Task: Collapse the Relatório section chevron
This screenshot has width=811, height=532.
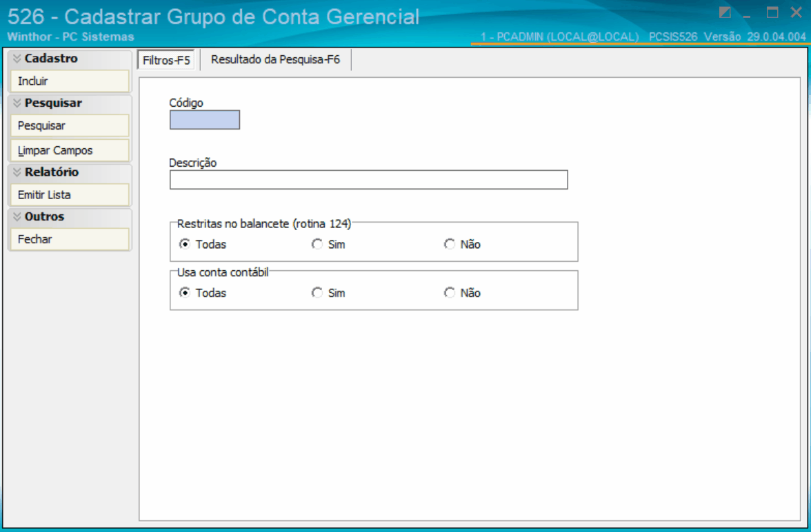Action: click(17, 172)
